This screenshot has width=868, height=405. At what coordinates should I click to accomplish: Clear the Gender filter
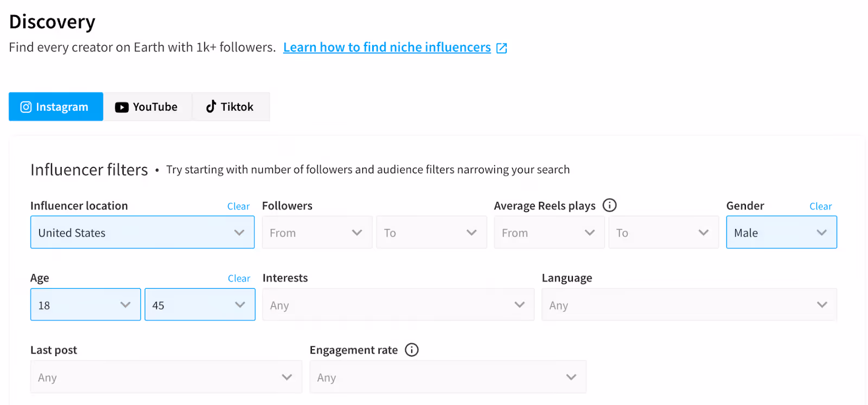820,206
